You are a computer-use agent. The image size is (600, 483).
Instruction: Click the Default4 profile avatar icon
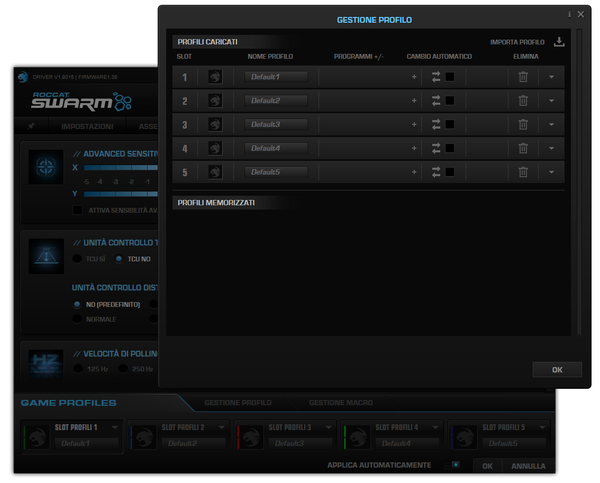coord(215,148)
